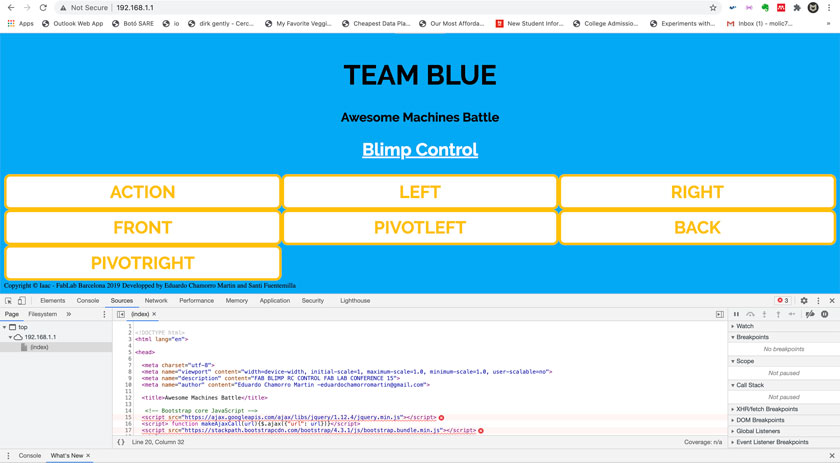Open the Performance tab

197,301
